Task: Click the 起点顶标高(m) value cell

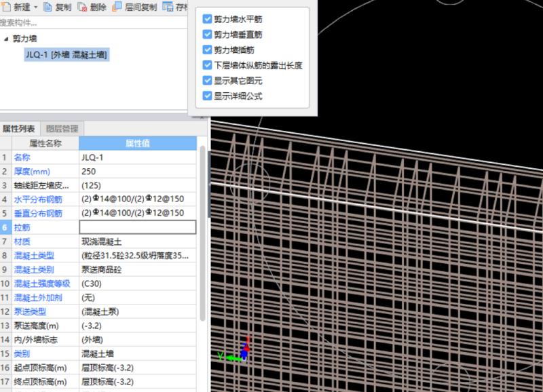Action: (x=138, y=368)
